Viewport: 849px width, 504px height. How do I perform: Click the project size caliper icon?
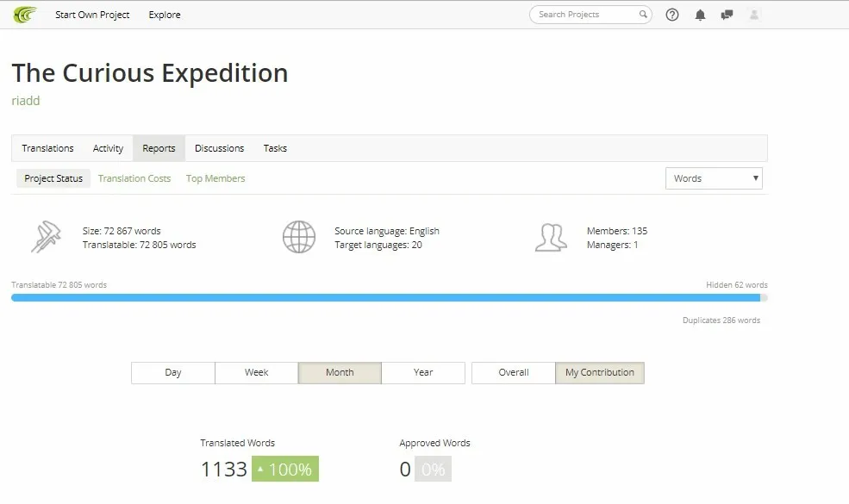[x=46, y=237]
